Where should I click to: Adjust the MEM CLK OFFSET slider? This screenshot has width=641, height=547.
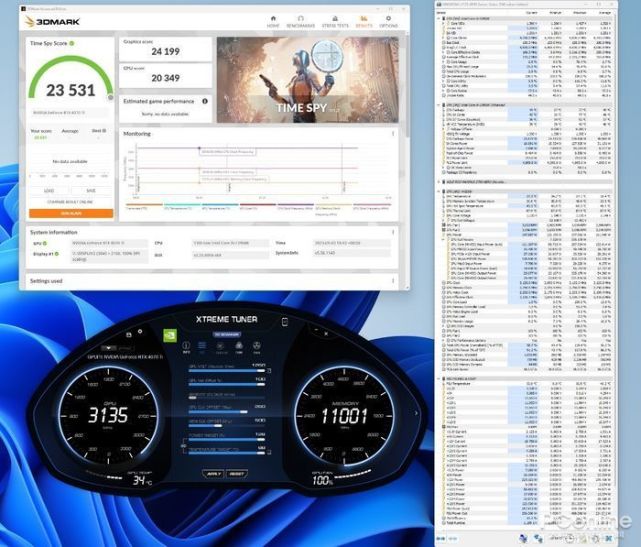227,426
